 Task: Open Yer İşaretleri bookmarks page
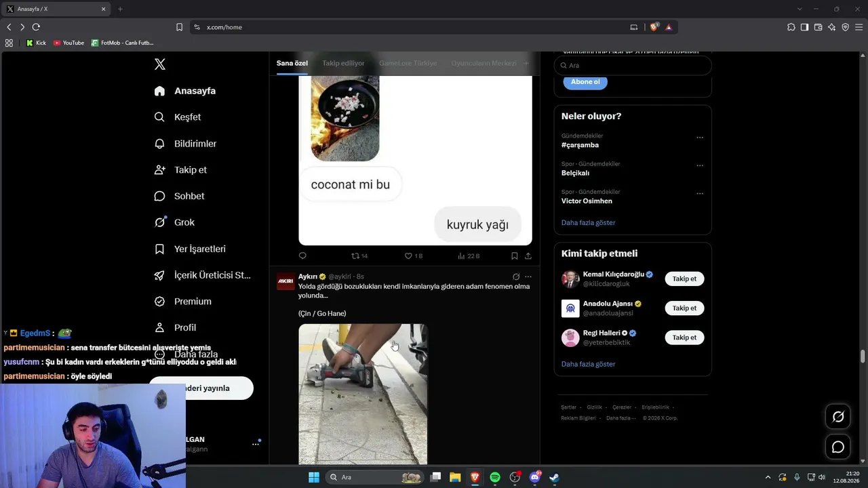190,249
